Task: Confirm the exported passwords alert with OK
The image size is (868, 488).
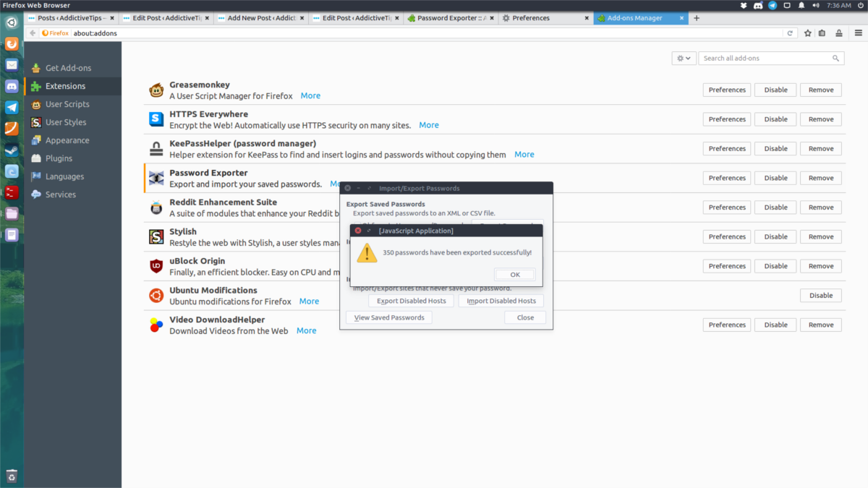Action: 515,275
